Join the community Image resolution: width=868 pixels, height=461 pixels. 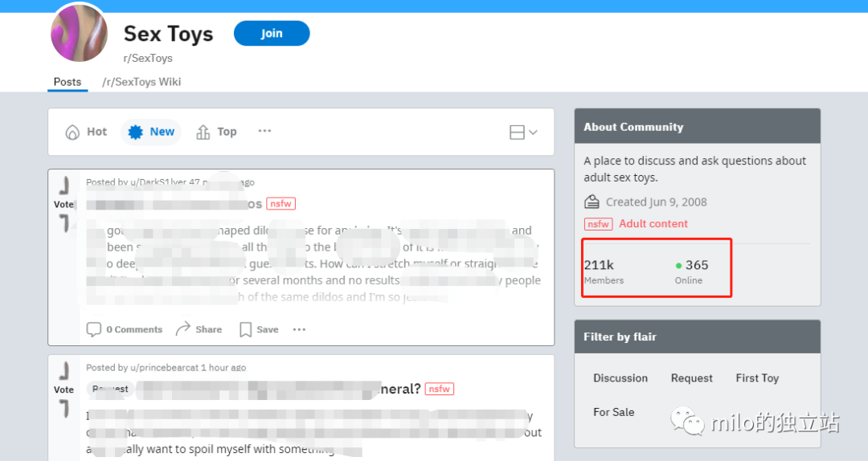point(272,33)
